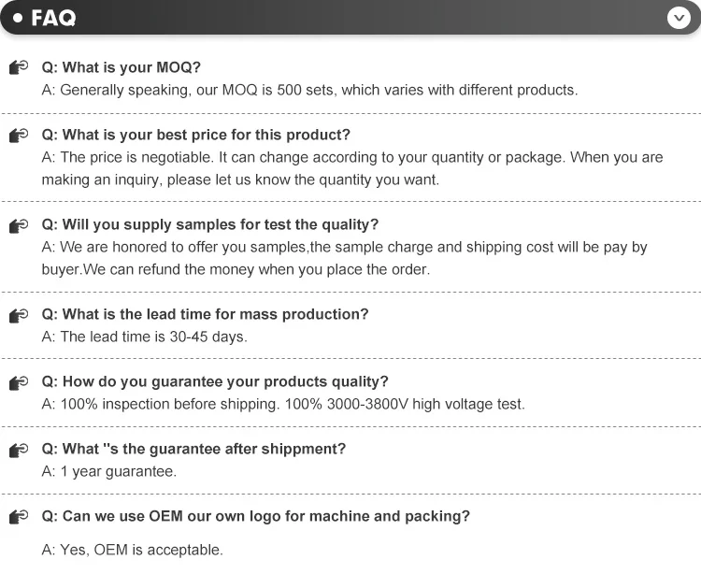
Task: Click the guarantee after shipment question
Action: pyautogui.click(x=193, y=449)
